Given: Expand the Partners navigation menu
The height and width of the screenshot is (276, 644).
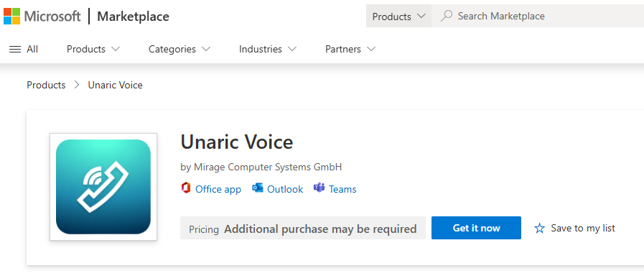Looking at the screenshot, I should point(350,50).
